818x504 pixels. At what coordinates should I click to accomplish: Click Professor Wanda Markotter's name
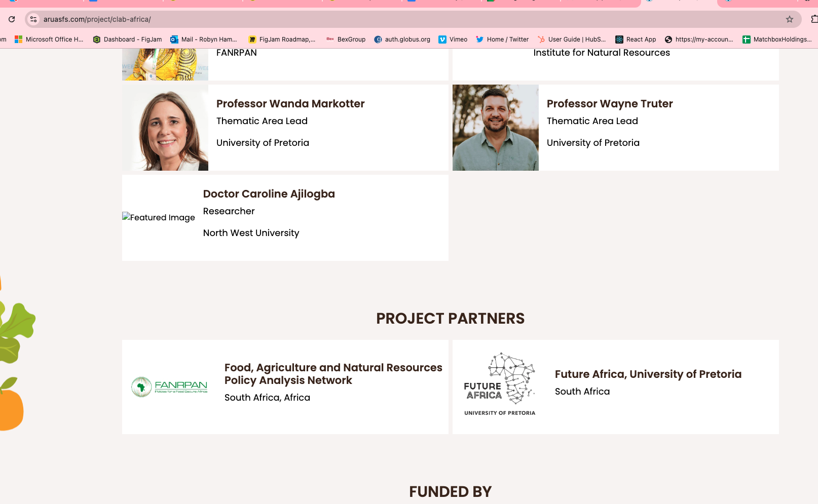coord(290,104)
